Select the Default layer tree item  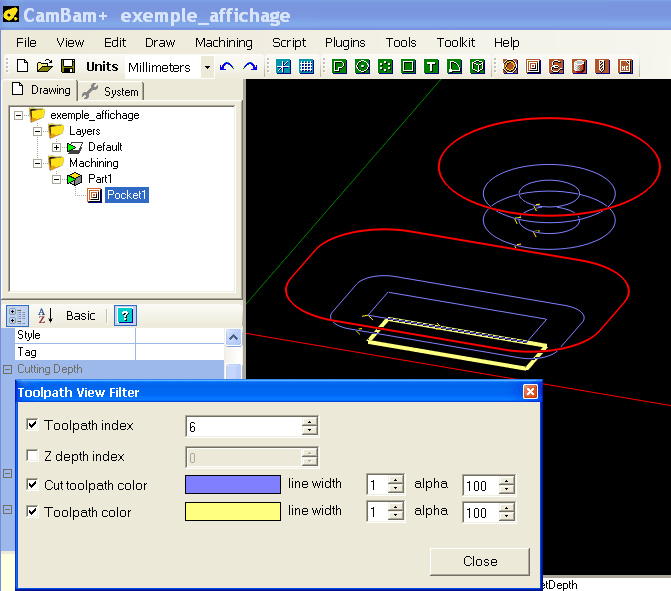[105, 147]
